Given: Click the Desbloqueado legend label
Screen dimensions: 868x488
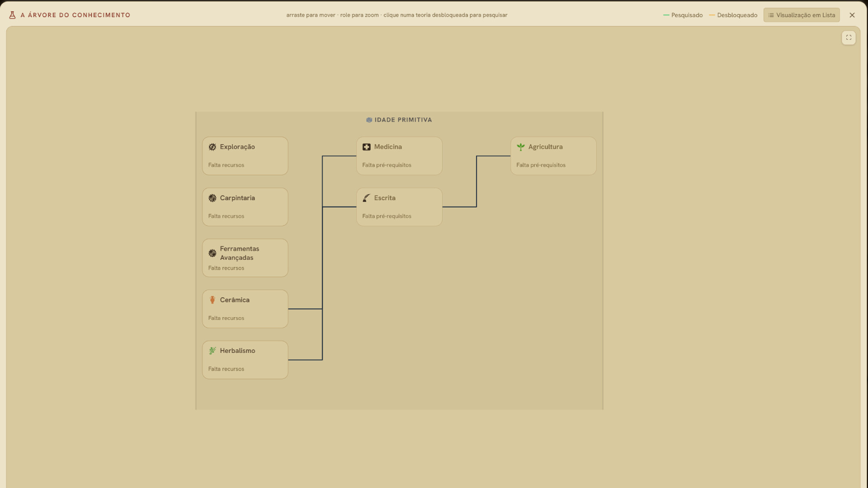Looking at the screenshot, I should click(737, 15).
